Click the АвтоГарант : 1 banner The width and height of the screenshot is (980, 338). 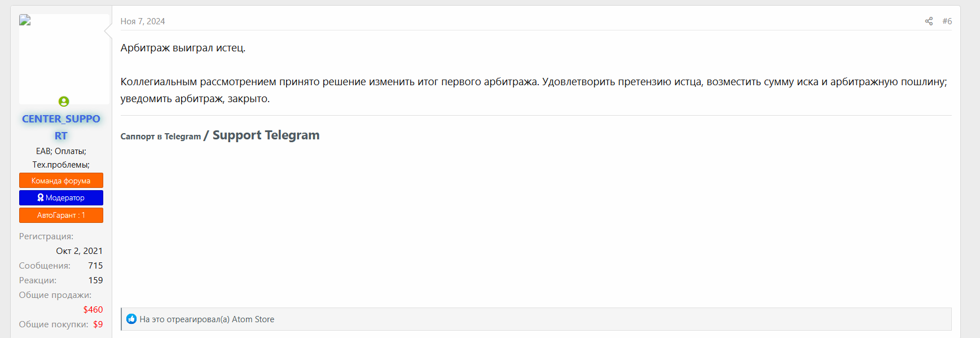(61, 215)
